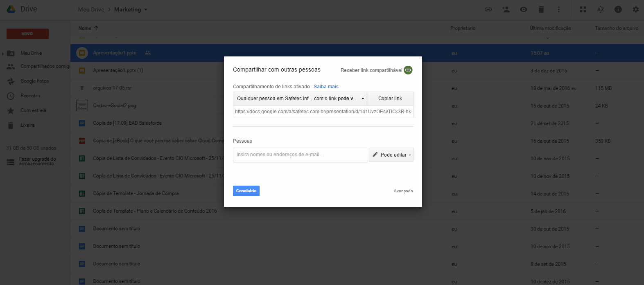Click the shared people icon beside Apresentação1.pptx
The width and height of the screenshot is (644, 285).
pos(148,53)
